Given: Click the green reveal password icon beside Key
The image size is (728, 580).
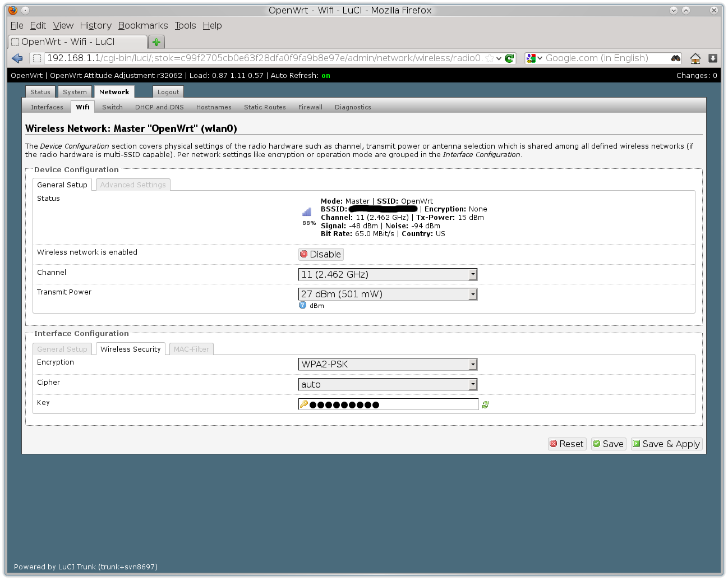Looking at the screenshot, I should 486,404.
